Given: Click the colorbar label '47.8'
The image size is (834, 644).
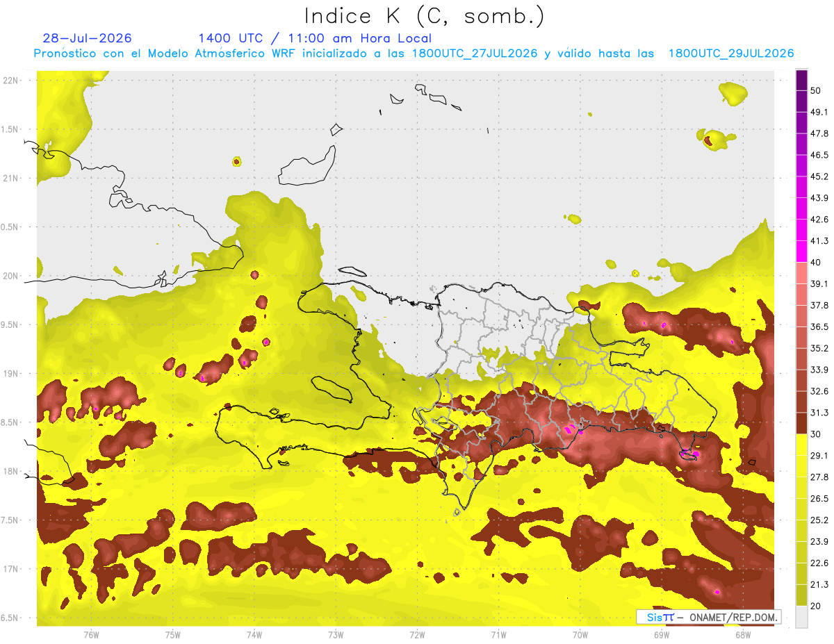Looking at the screenshot, I should tap(819, 134).
